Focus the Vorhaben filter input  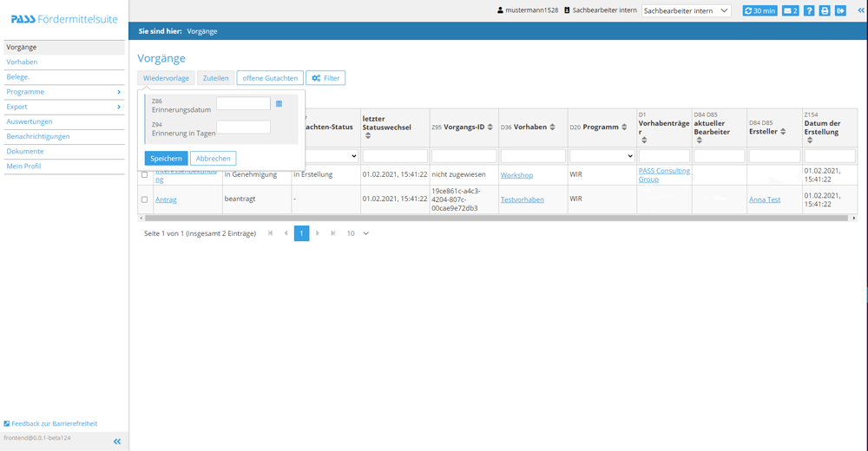pos(533,156)
